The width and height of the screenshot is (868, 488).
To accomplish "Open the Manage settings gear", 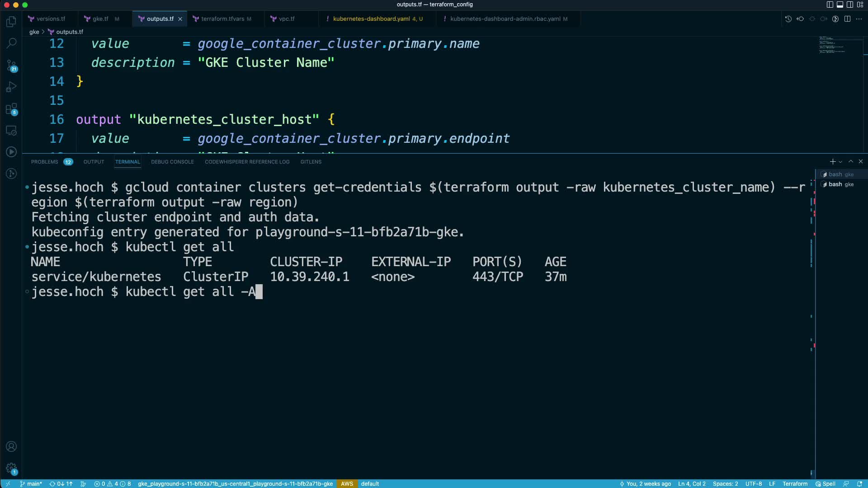I will coord(11,469).
